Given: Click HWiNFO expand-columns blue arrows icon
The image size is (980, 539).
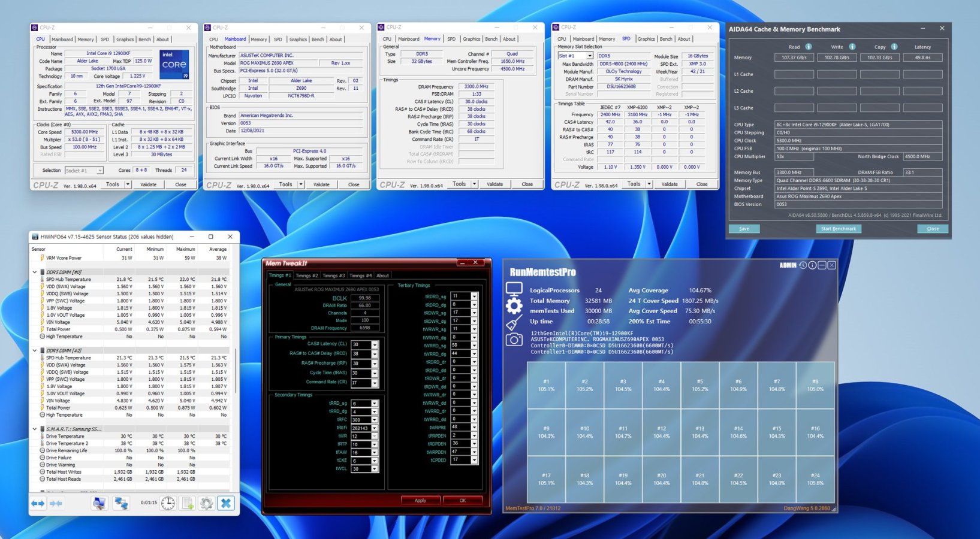Looking at the screenshot, I should [x=38, y=504].
